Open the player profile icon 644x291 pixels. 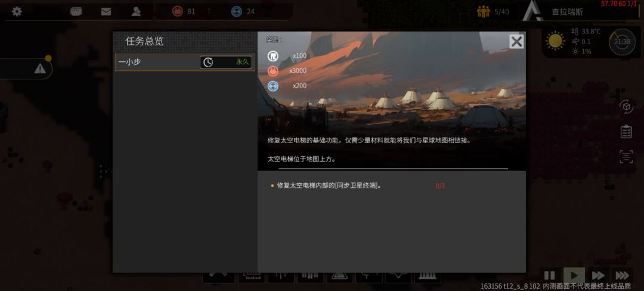[x=136, y=11]
